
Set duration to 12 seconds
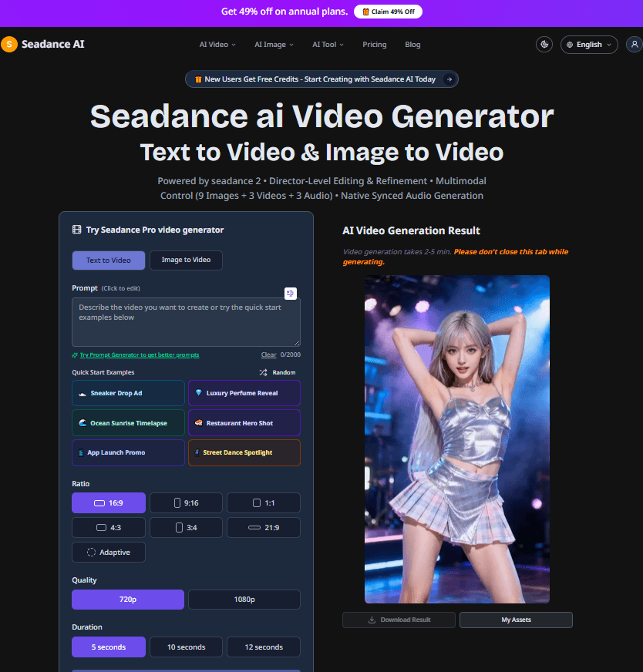point(264,647)
